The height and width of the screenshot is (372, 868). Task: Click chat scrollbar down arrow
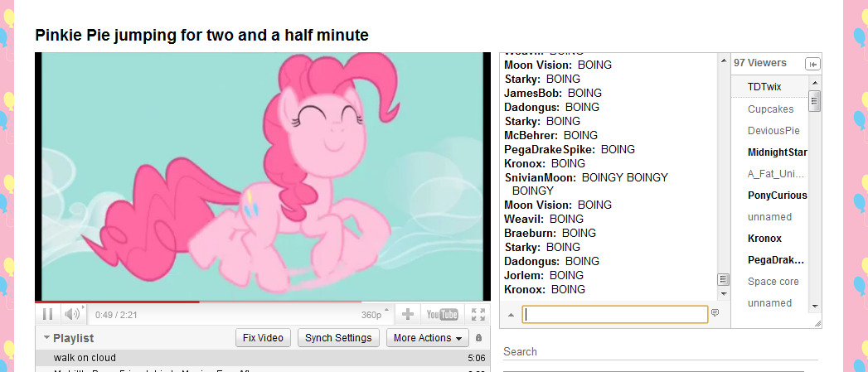pyautogui.click(x=723, y=294)
